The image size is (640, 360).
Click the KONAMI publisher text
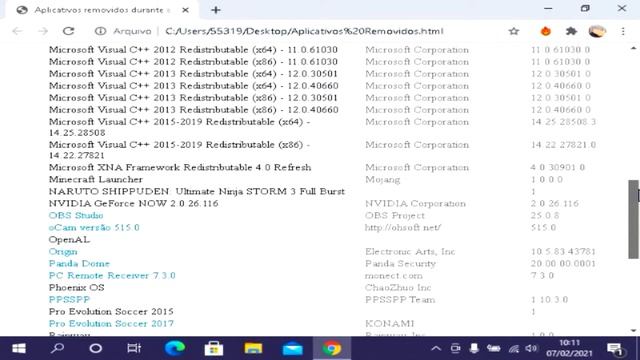coord(389,324)
